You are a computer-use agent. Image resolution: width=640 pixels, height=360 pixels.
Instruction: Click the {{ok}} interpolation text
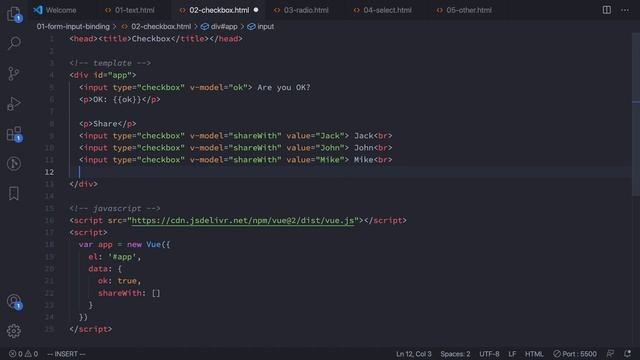127,100
